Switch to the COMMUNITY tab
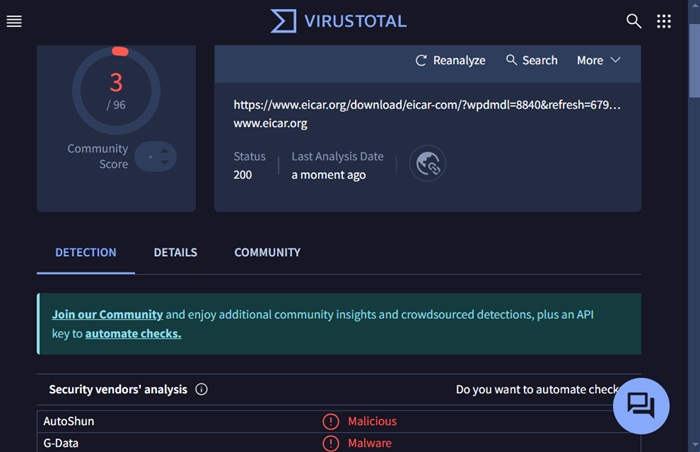Viewport: 700px width, 452px height. tap(267, 253)
